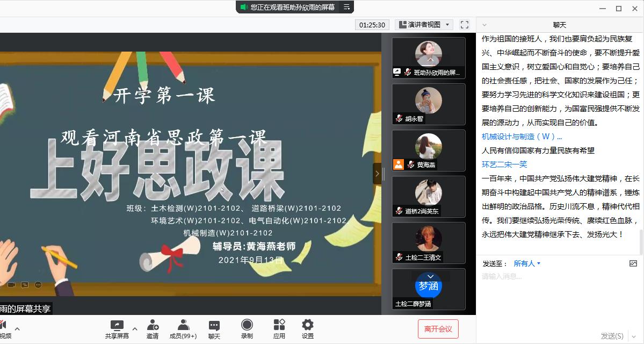Start recording with the 录制 icon
Viewport: 644px width, 344px height.
tap(247, 326)
